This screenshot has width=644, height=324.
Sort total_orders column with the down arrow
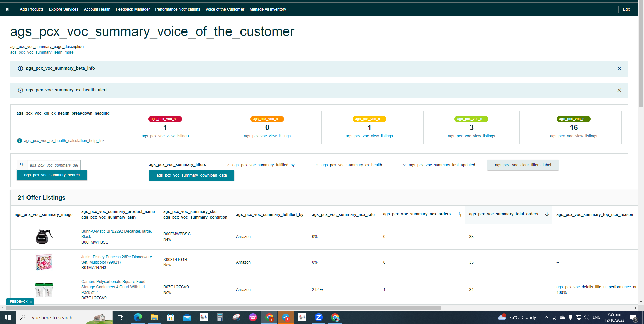[x=547, y=214]
